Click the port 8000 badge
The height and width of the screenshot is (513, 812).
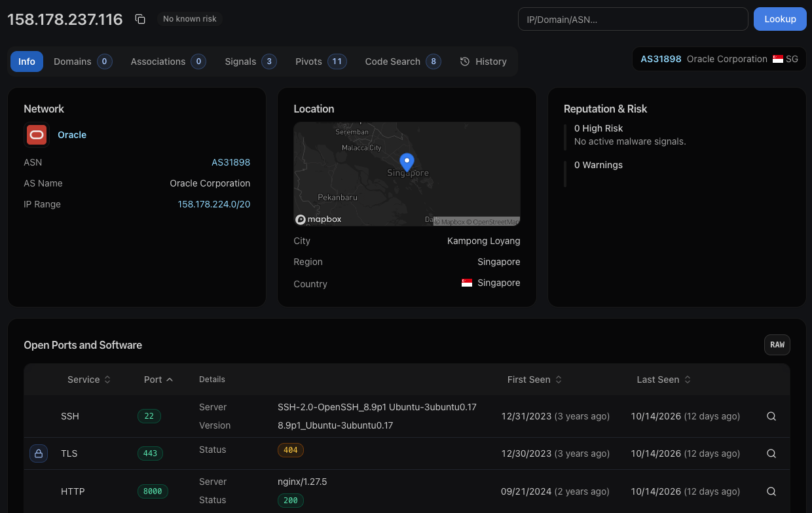[x=153, y=491]
